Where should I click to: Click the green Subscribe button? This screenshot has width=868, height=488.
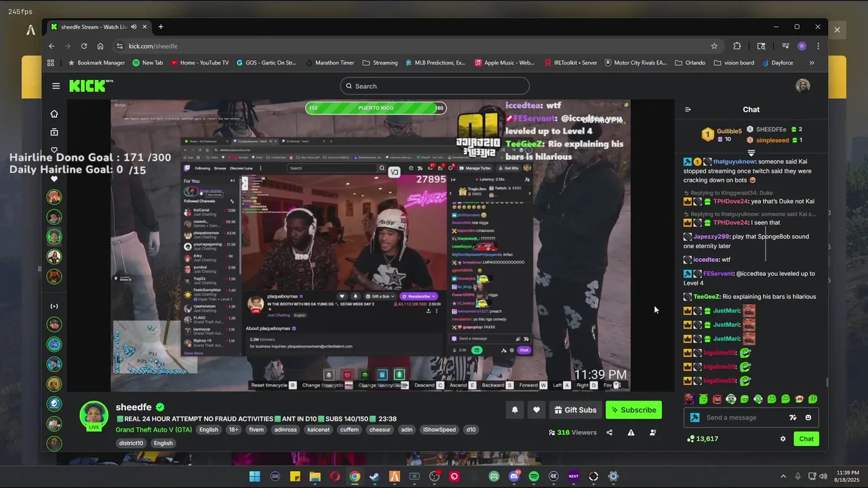click(633, 410)
